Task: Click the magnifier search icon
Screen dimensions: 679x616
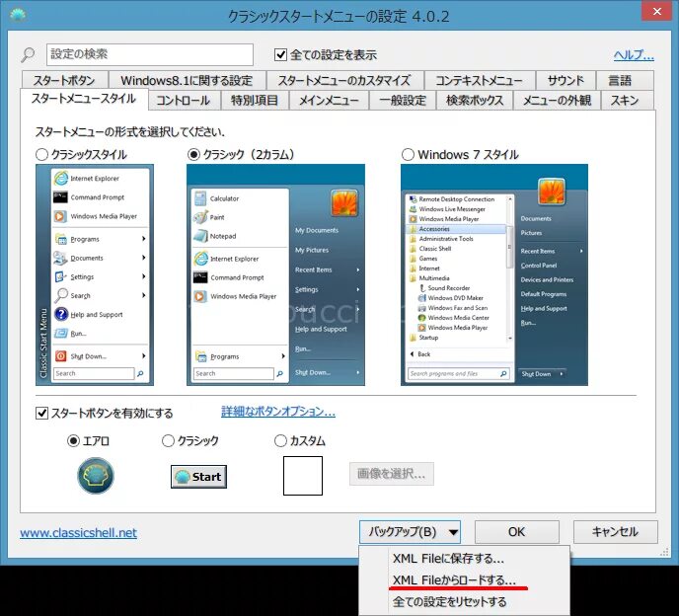Action: [x=28, y=54]
